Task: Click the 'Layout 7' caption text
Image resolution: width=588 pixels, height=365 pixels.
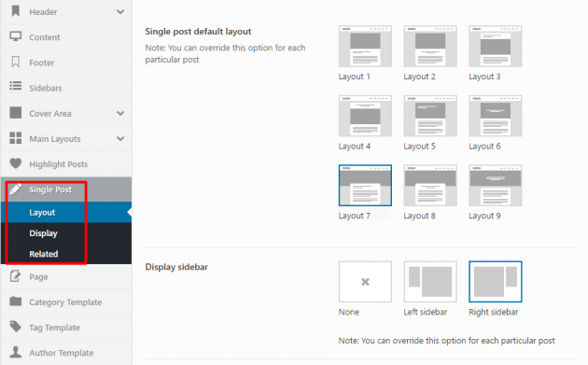Action: click(x=355, y=216)
